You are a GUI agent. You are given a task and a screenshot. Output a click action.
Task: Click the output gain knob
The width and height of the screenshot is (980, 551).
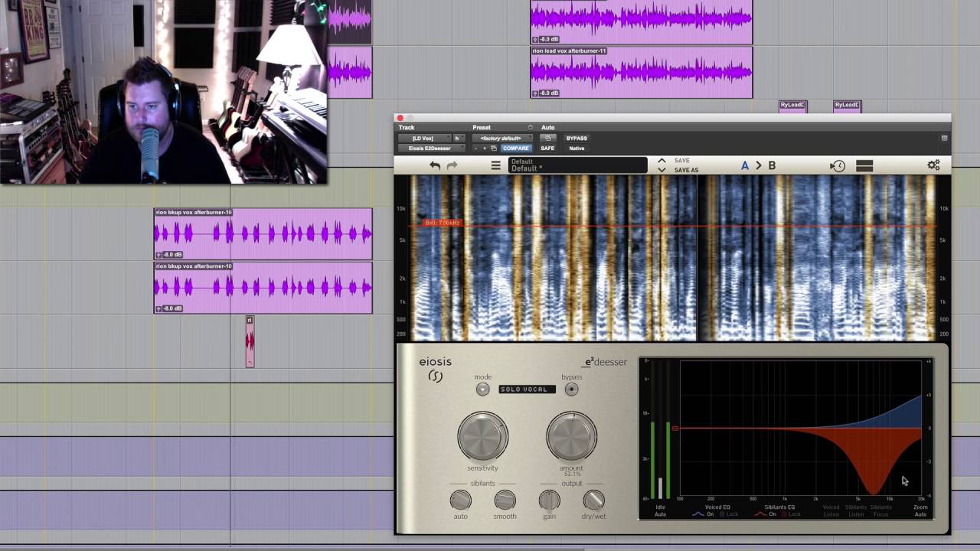tap(549, 500)
